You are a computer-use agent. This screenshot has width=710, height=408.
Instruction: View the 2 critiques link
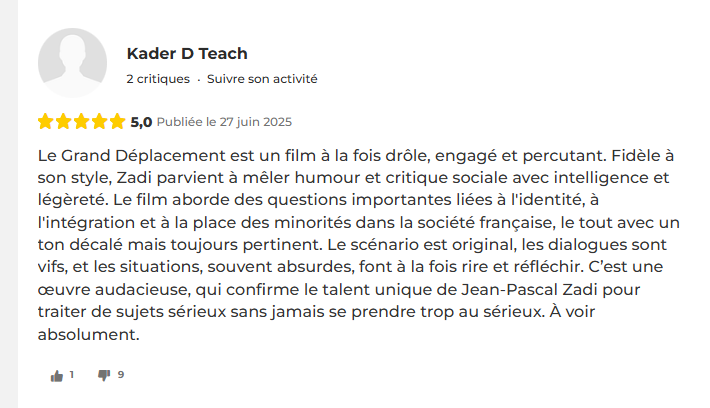click(158, 79)
